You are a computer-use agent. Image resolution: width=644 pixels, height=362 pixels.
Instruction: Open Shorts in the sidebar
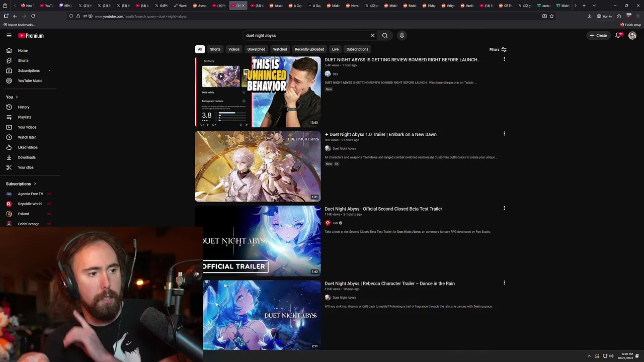pos(23,61)
